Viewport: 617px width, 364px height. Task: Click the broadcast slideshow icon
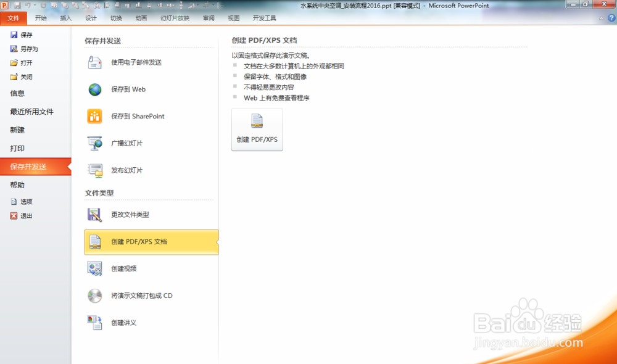[95, 143]
